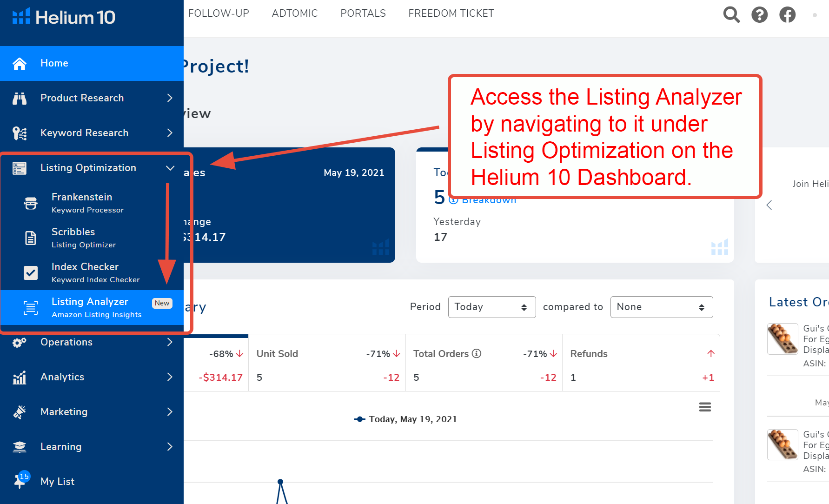Open the compared to None dropdown

coord(662,307)
